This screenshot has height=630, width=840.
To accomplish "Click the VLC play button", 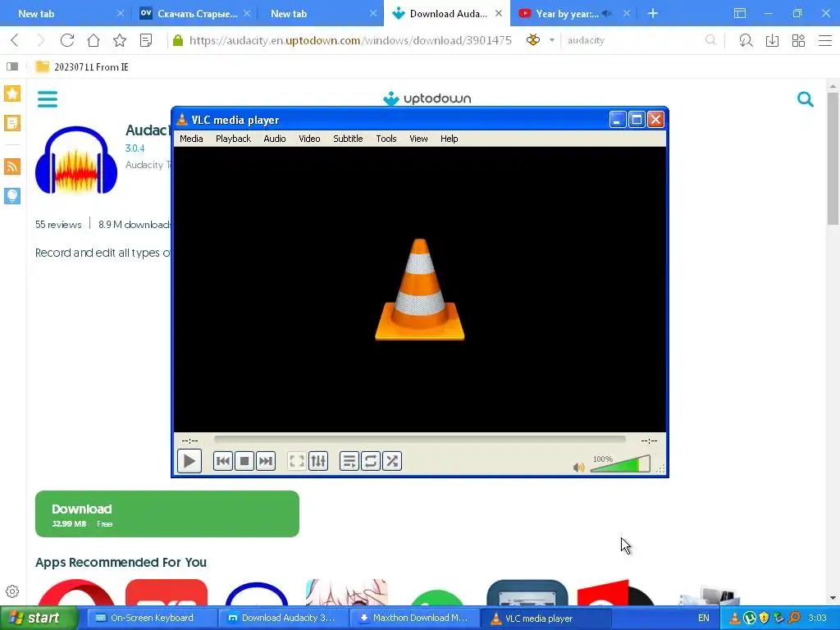I will 189,461.
